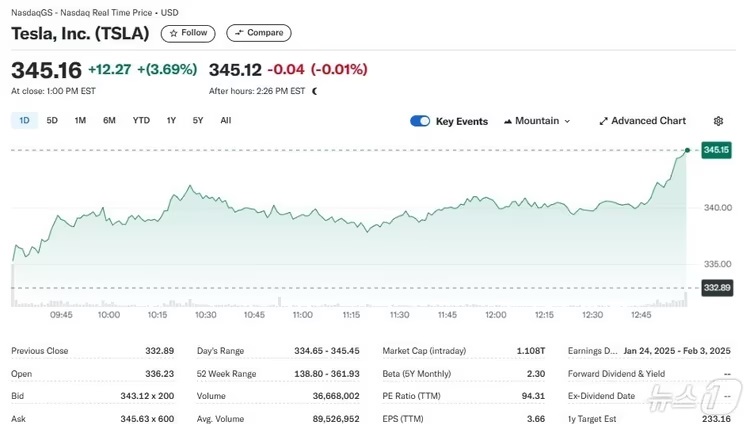The width and height of the screenshot is (750, 424).
Task: Show the All time range
Action: click(226, 120)
